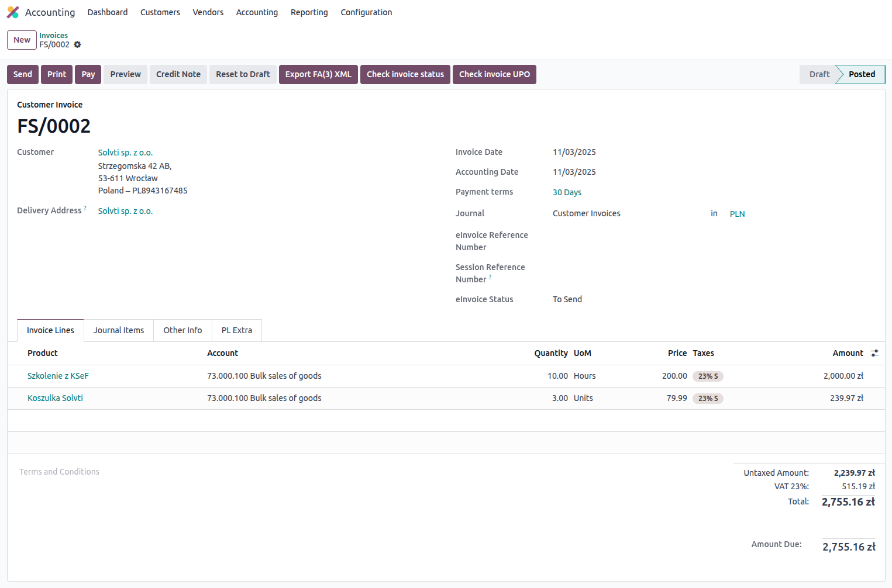This screenshot has height=588, width=892.
Task: Open the 30 Days payment terms link
Action: click(567, 192)
